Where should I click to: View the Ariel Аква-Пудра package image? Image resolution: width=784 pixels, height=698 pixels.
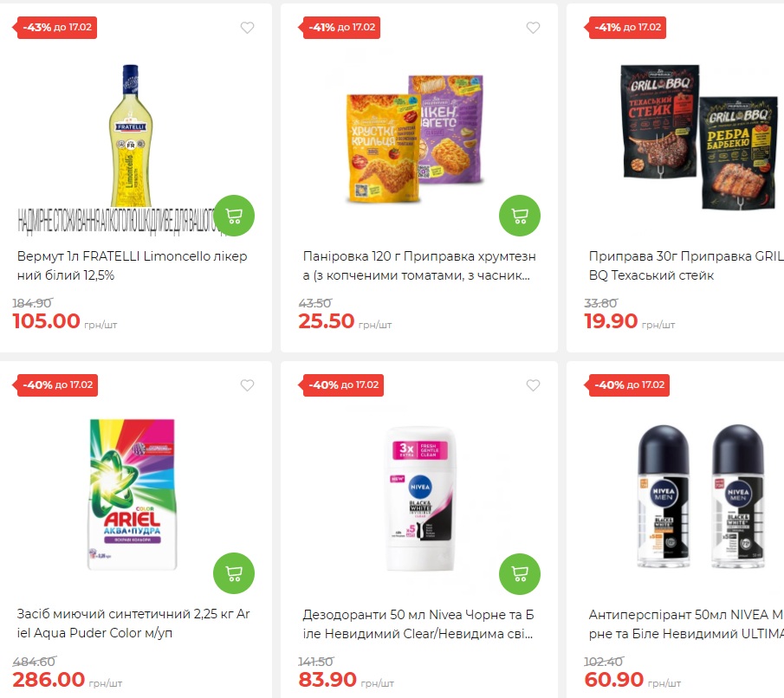tap(133, 494)
